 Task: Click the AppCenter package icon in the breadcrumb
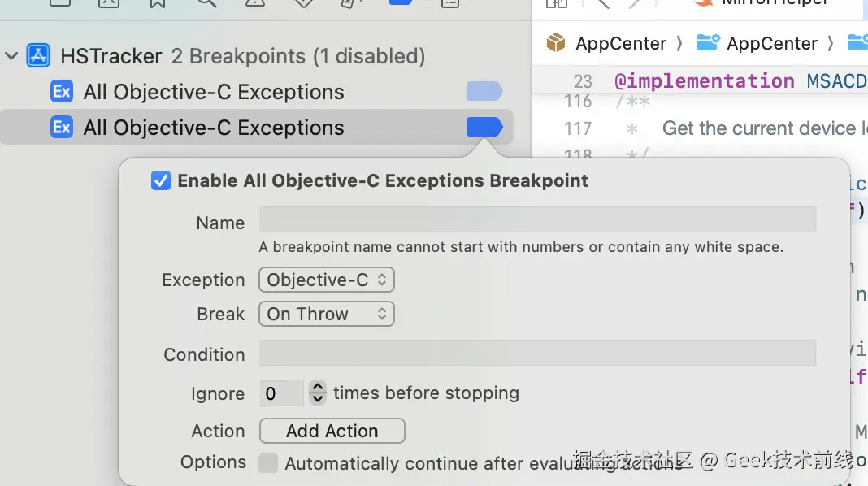556,42
